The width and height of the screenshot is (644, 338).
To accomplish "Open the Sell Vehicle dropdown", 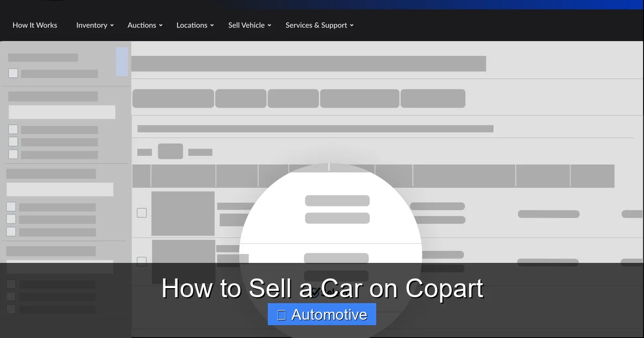I will [246, 25].
